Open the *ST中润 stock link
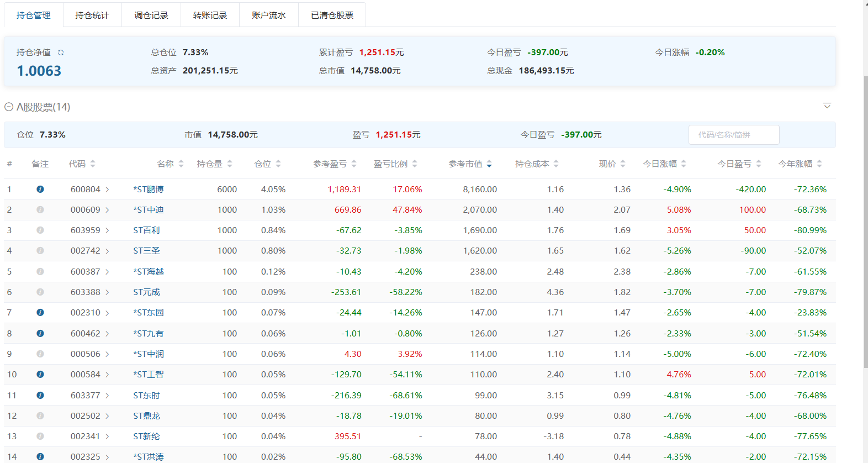Image resolution: width=868 pixels, height=463 pixels. pos(149,354)
